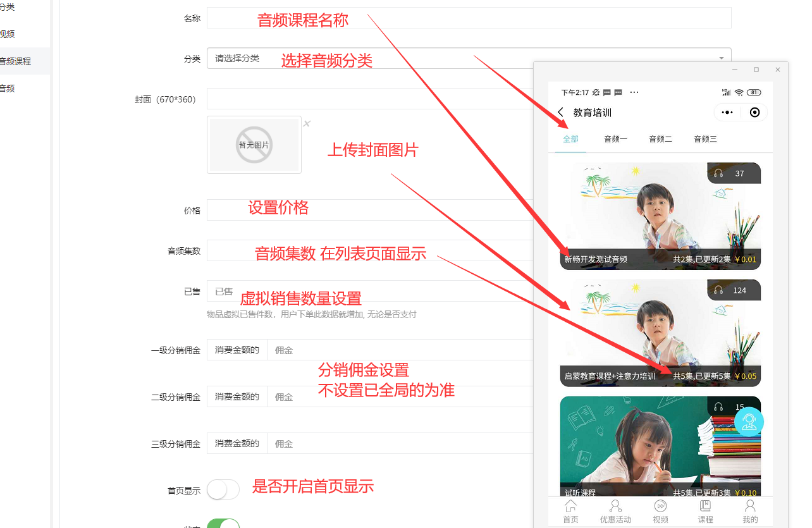The height and width of the screenshot is (528, 812).
Task: Open 分类 item in the left sidebar
Action: click(x=25, y=7)
